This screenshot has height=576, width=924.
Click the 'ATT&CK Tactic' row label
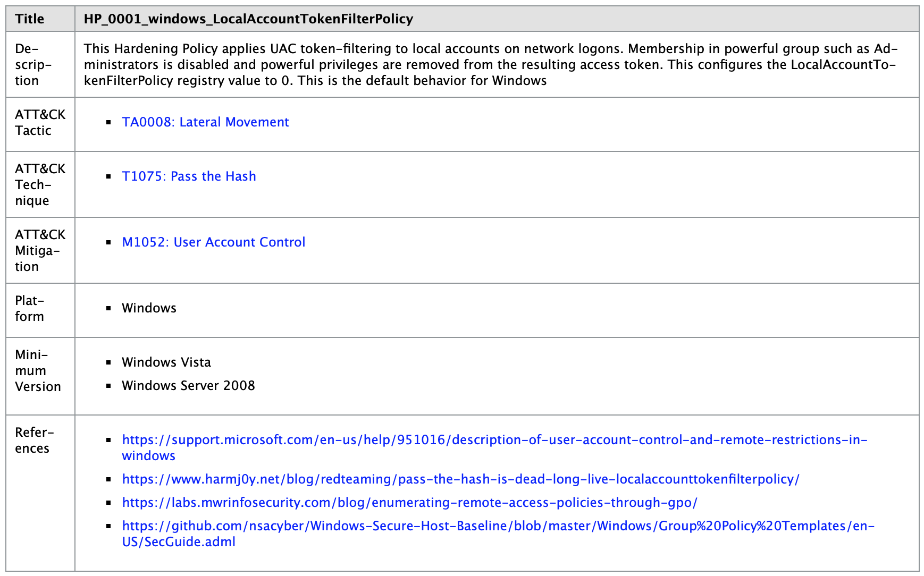[x=40, y=123]
